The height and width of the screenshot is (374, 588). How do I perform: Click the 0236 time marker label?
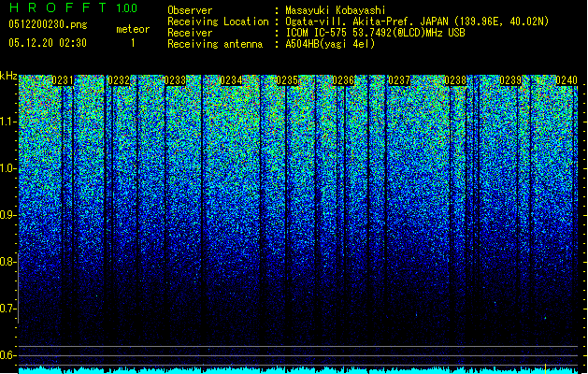click(343, 80)
